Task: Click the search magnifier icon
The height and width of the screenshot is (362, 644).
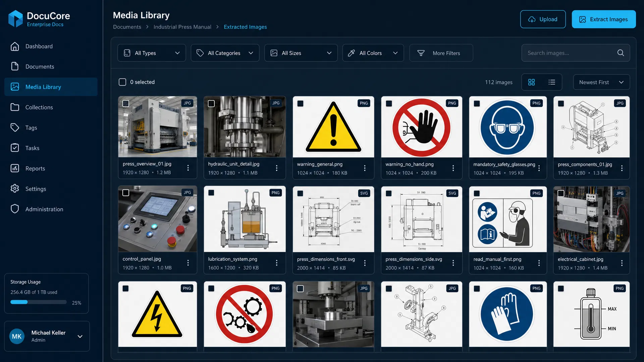Action: coord(621,53)
